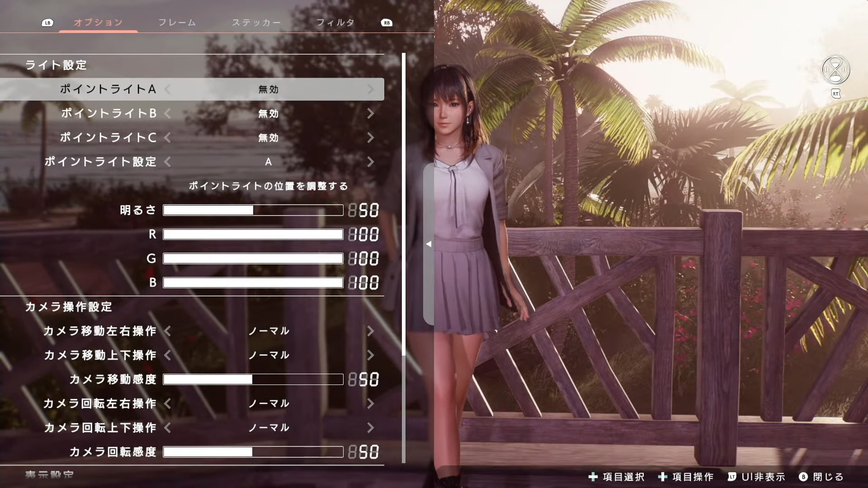The height and width of the screenshot is (488, 868).
Task: Click the 項目選択 d-pad icon
Action: pos(593,477)
